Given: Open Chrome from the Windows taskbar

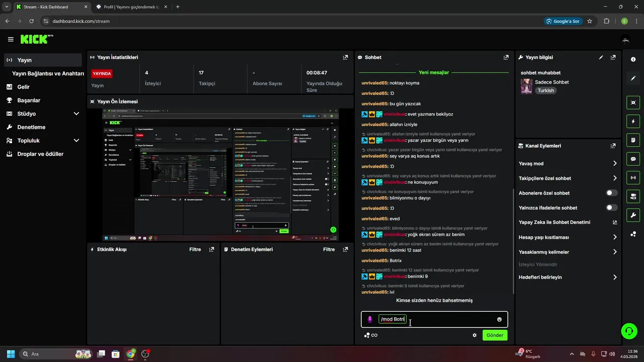Looking at the screenshot, I should pos(130,354).
